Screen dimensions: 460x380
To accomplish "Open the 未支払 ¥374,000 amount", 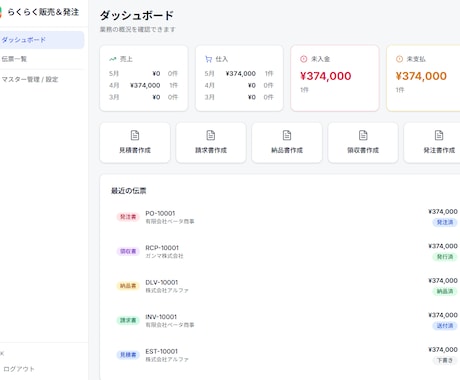I will pyautogui.click(x=421, y=76).
